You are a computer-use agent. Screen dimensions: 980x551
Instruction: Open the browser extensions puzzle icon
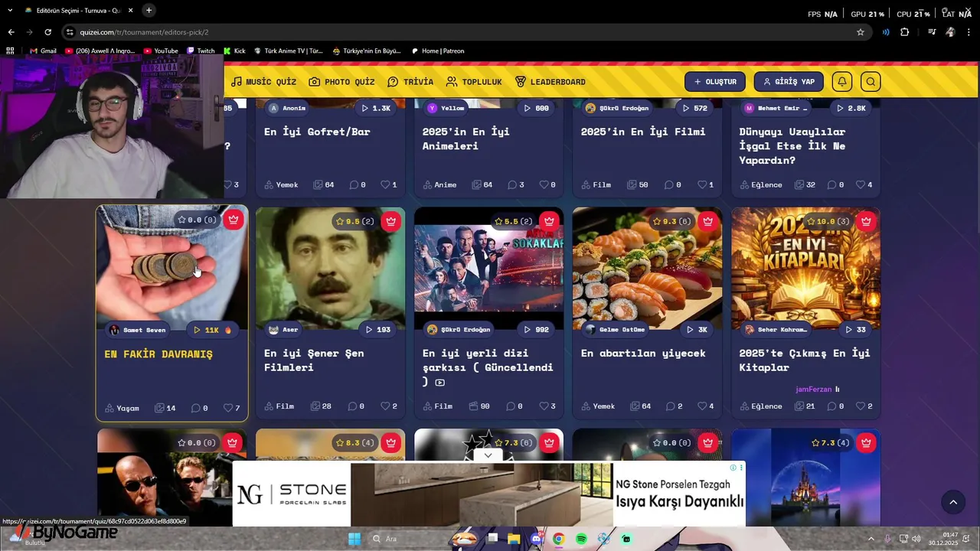pyautogui.click(x=905, y=32)
